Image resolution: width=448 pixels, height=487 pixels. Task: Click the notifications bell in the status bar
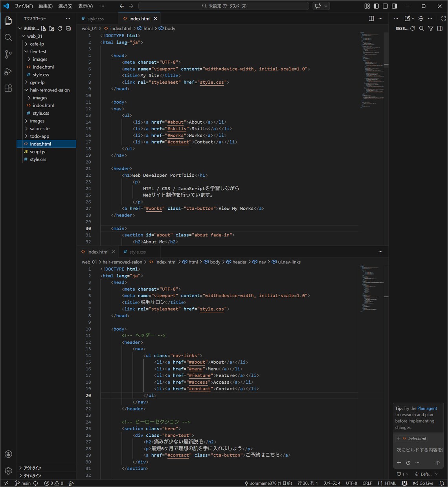coord(441,483)
